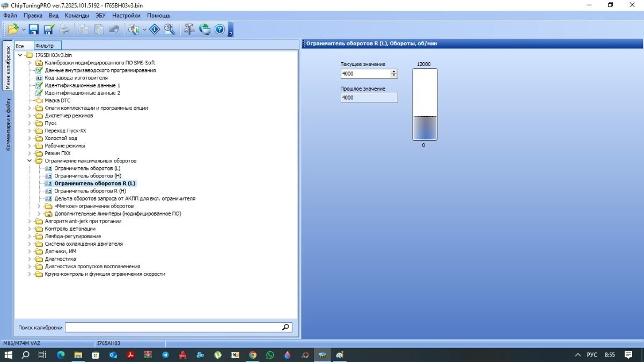Open the dropdown arrow beside Open file icon
The height and width of the screenshot is (362, 644).
click(24, 29)
